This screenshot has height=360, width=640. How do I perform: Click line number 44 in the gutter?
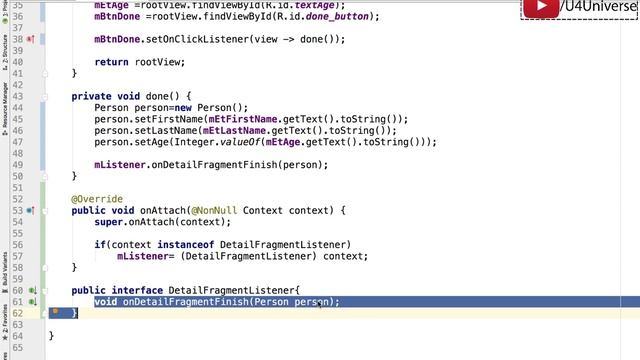(18, 108)
